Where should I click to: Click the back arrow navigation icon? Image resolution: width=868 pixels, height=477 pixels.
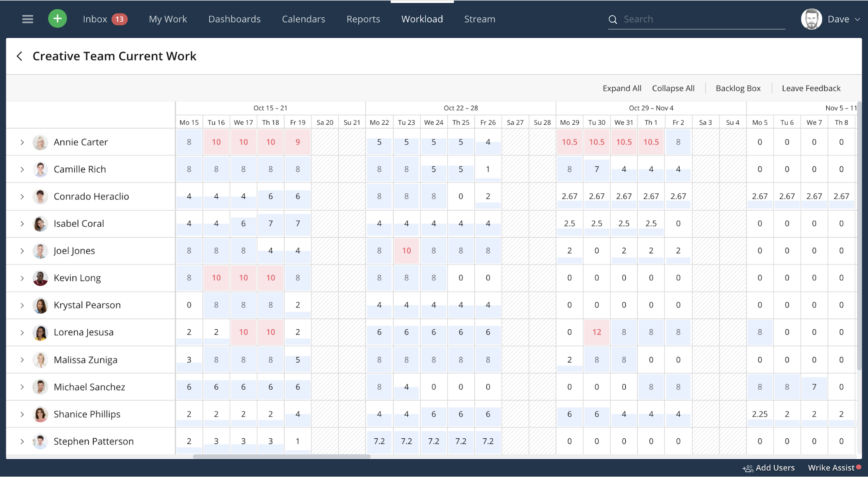coord(20,55)
